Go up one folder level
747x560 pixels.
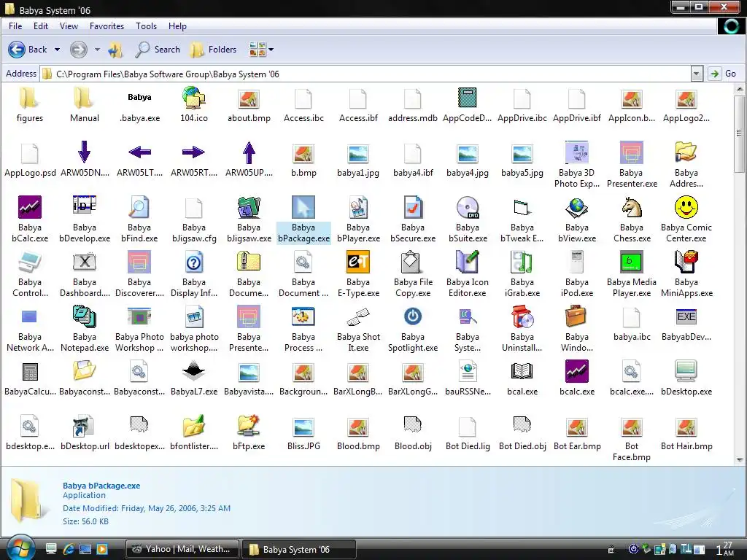point(115,50)
